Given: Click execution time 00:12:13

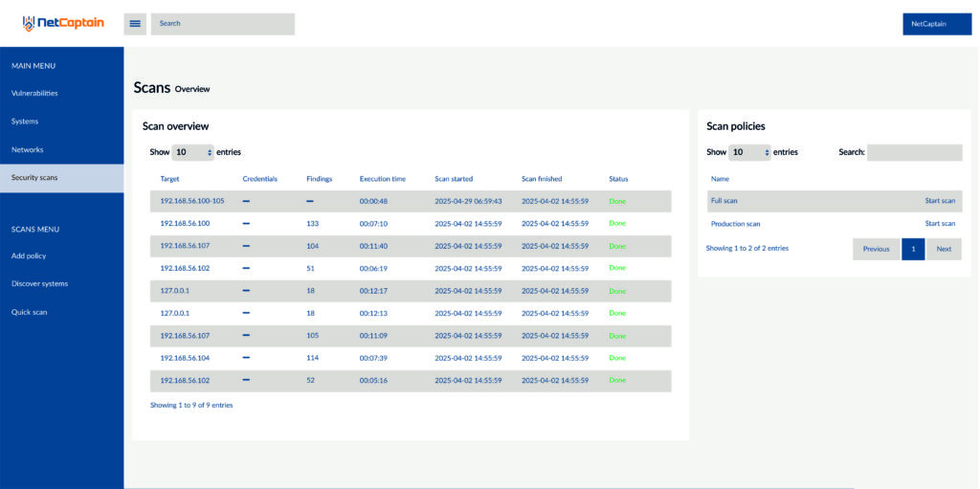Looking at the screenshot, I should click(374, 313).
